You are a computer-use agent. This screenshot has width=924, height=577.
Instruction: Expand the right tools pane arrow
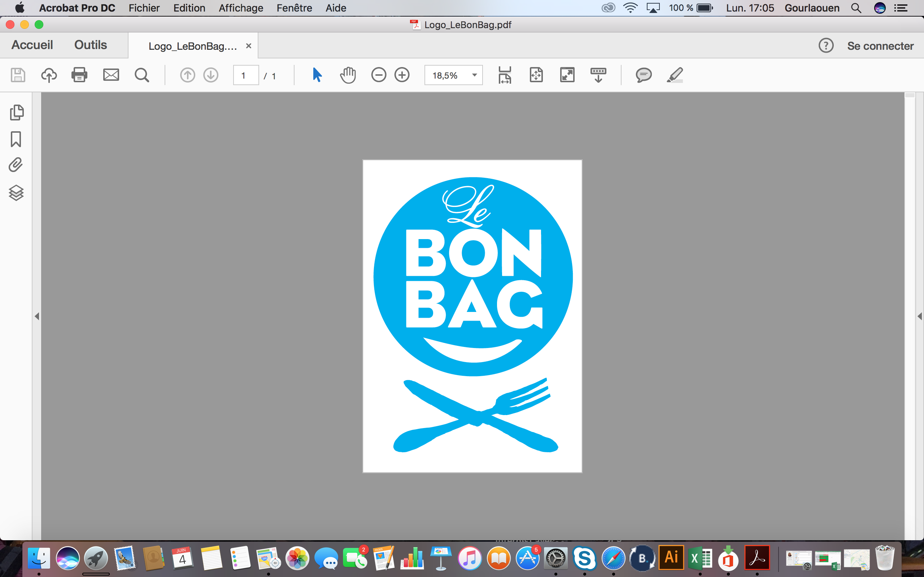[x=919, y=316]
